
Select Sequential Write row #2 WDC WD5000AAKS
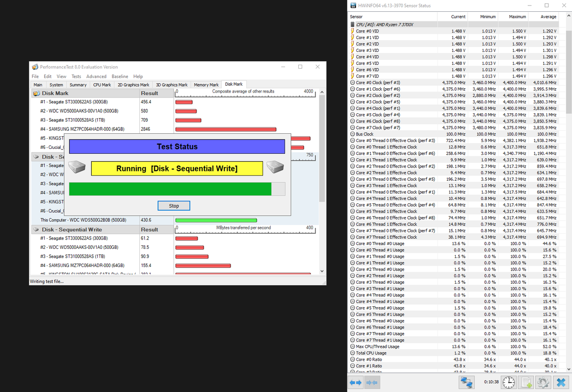tap(174, 247)
